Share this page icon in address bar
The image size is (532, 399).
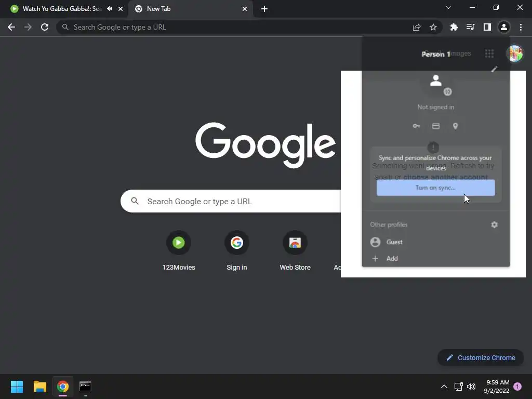[417, 27]
